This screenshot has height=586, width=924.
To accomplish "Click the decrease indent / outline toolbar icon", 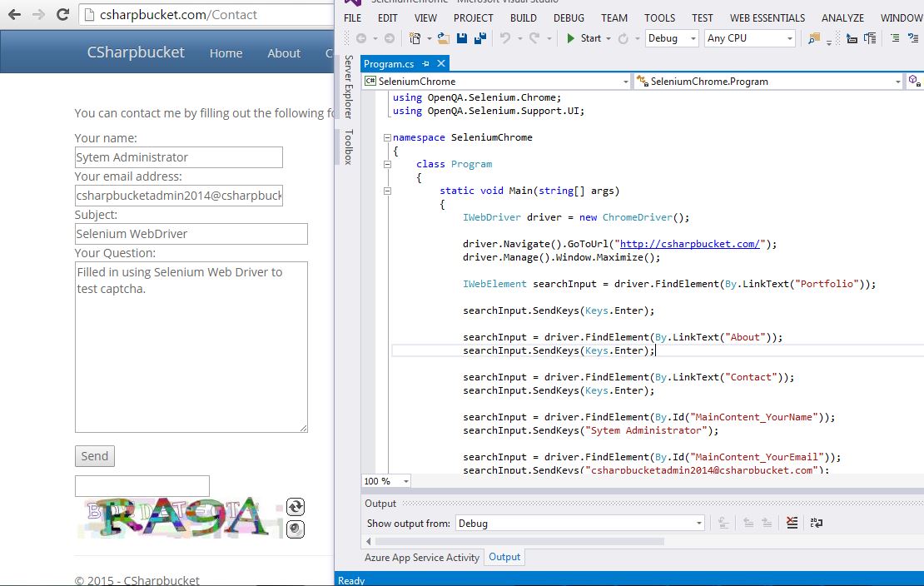I will [895, 38].
